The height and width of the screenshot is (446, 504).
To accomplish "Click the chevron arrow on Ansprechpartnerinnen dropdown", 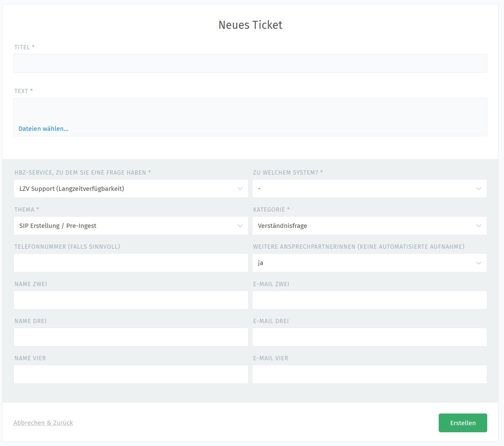I will coord(479,263).
